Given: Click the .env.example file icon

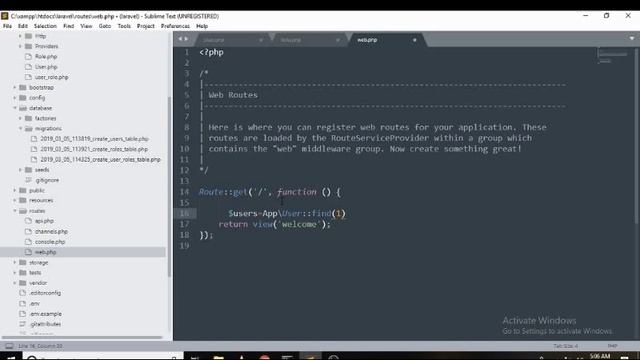Looking at the screenshot, I should click(23, 314).
